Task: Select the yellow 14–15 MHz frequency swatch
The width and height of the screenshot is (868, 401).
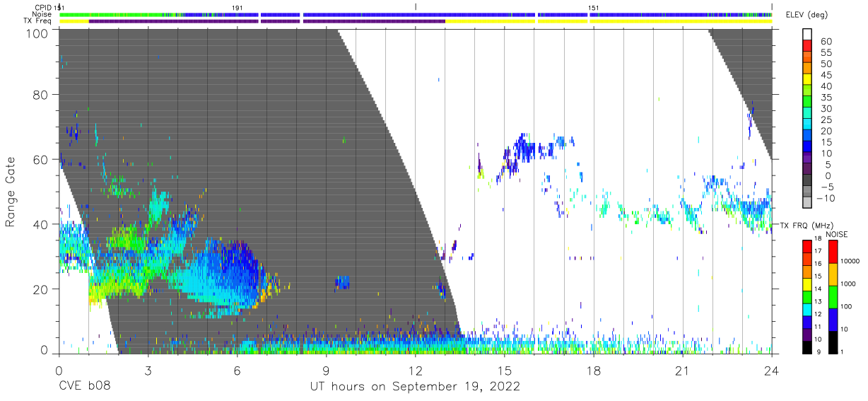Action: coord(807,283)
